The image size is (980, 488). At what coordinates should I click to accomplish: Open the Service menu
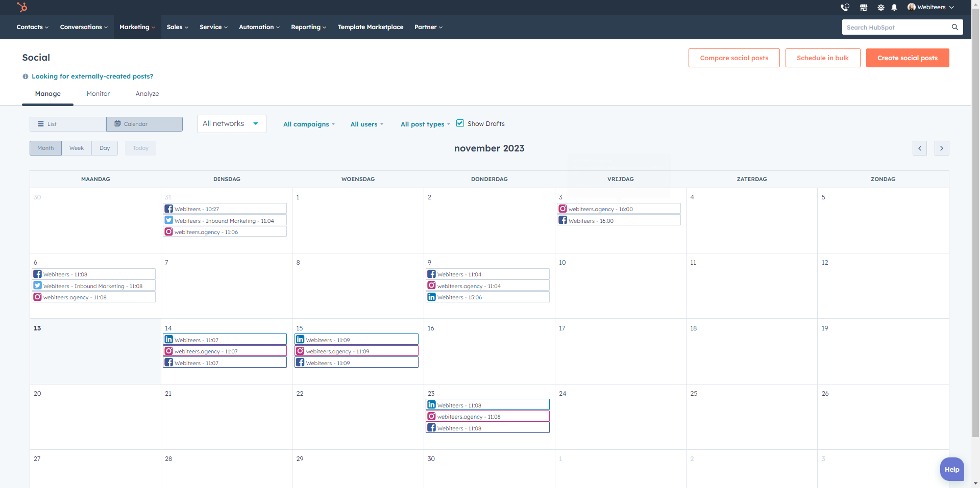pos(213,27)
